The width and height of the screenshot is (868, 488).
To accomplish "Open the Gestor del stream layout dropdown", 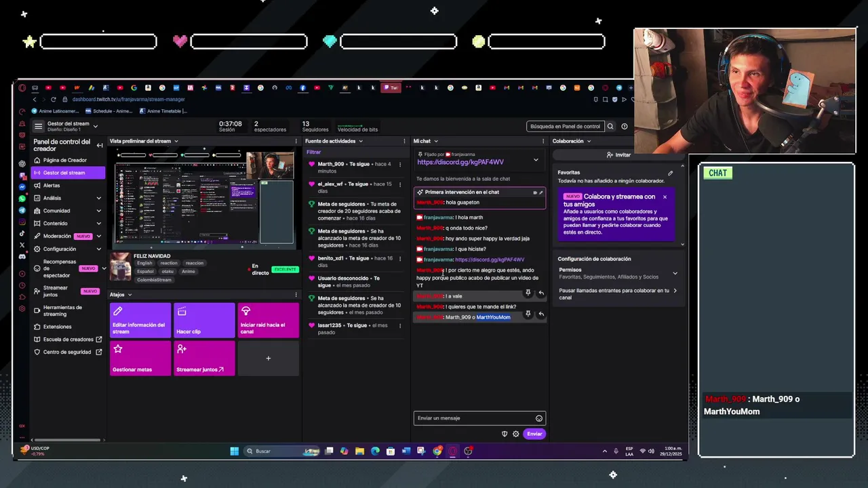I will (96, 126).
